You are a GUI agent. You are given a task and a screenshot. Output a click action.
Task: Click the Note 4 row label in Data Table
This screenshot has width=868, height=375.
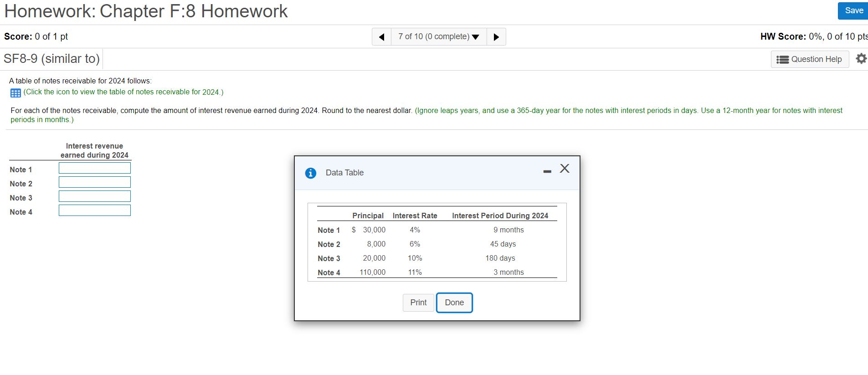329,273
